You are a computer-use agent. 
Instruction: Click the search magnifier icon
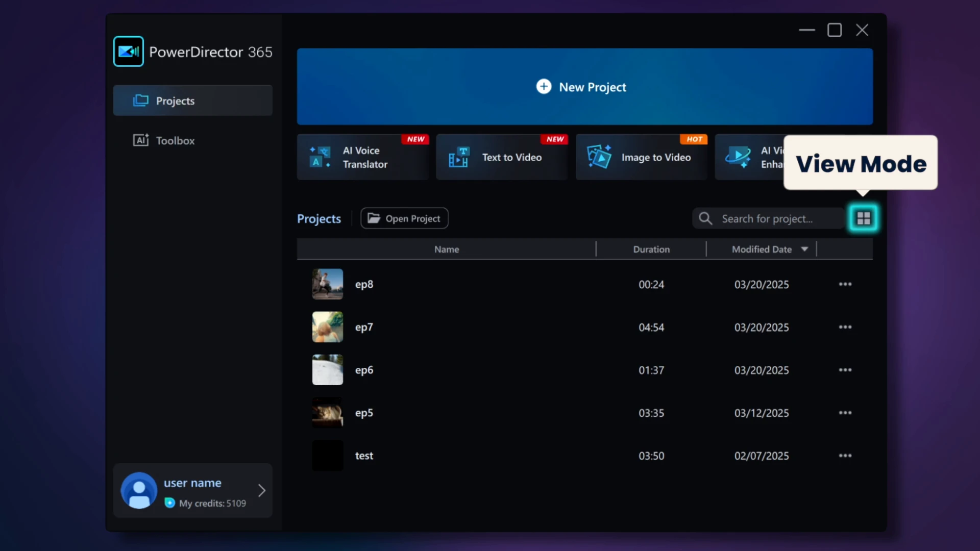click(705, 218)
